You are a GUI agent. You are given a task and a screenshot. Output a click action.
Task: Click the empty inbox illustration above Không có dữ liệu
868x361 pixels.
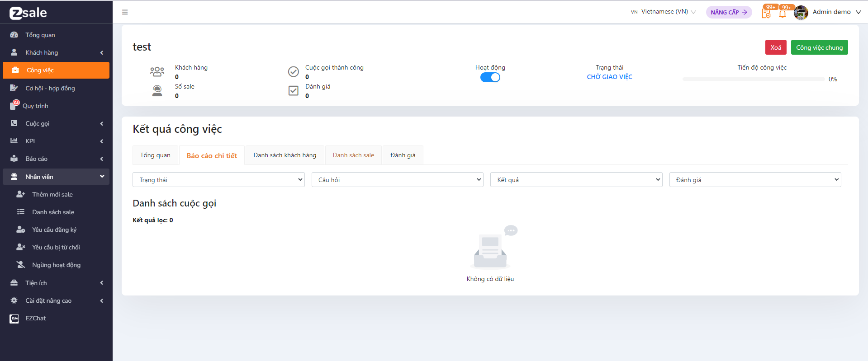coord(493,247)
